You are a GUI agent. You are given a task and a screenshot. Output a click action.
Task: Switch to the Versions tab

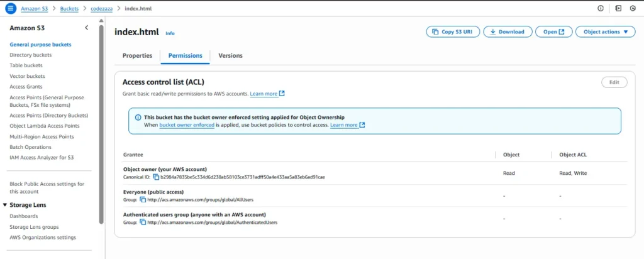[230, 55]
